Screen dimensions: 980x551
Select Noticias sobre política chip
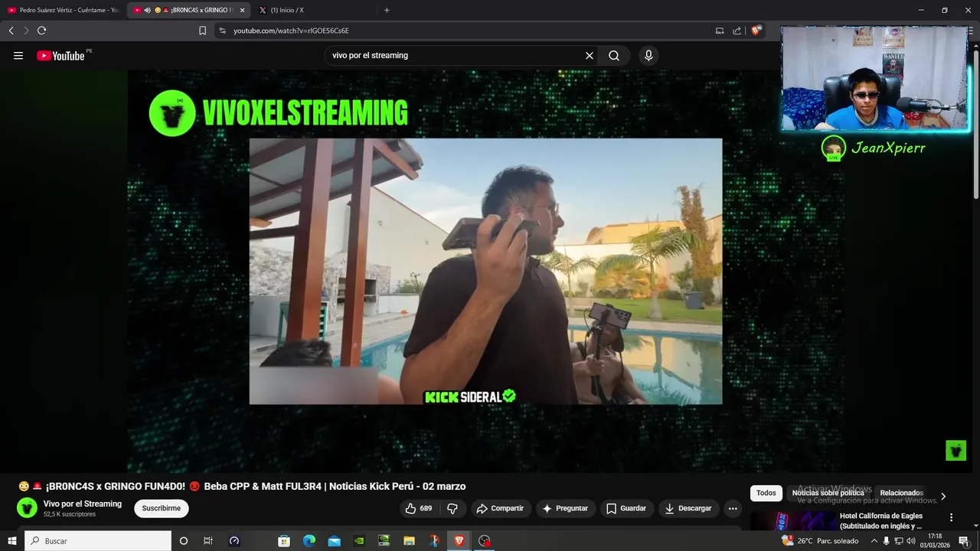point(828,493)
